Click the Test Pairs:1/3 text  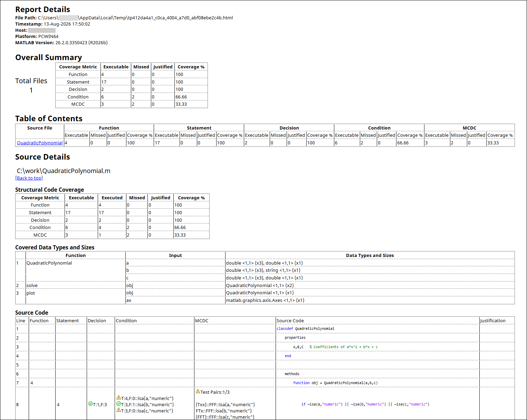click(215, 392)
